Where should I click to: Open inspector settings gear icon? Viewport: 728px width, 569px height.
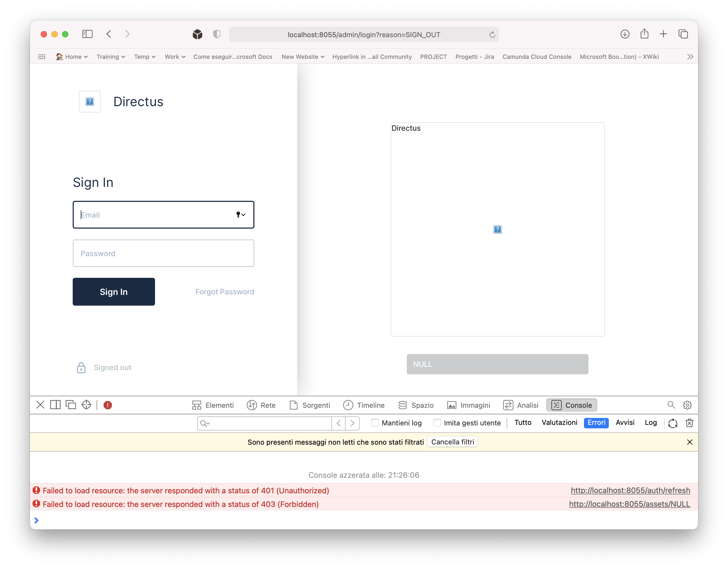[x=687, y=405]
